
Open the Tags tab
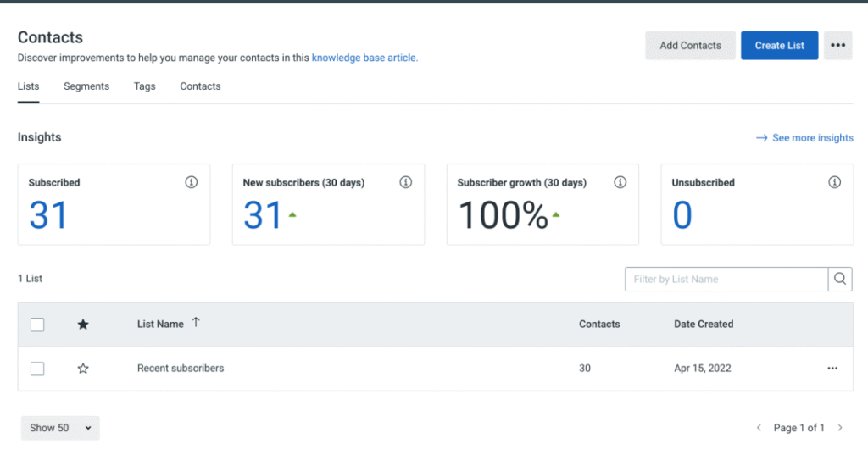coord(145,86)
